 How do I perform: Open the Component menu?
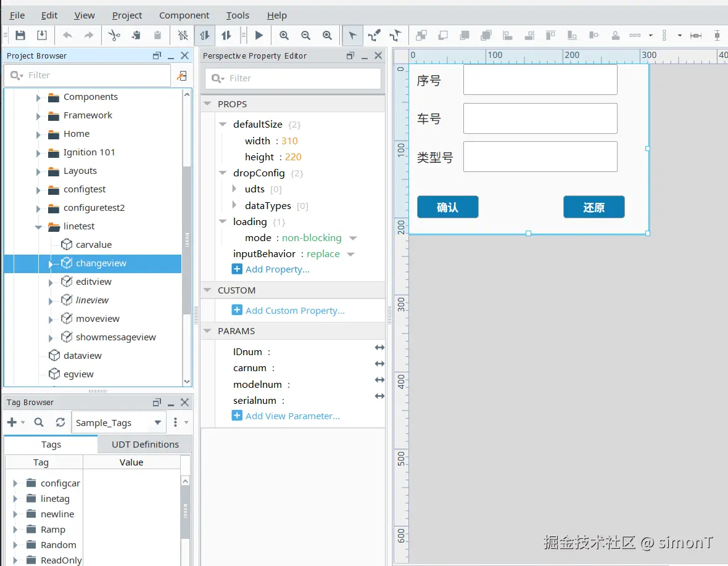pyautogui.click(x=184, y=15)
